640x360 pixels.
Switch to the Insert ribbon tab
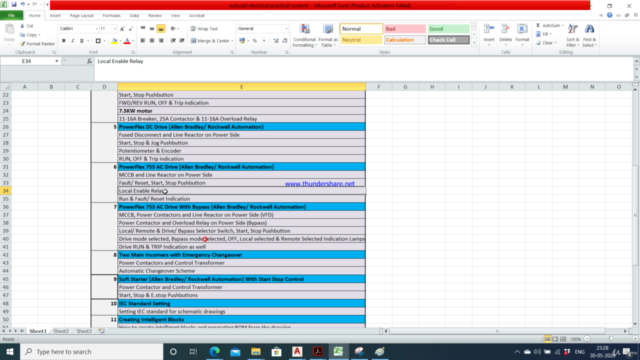[55, 16]
